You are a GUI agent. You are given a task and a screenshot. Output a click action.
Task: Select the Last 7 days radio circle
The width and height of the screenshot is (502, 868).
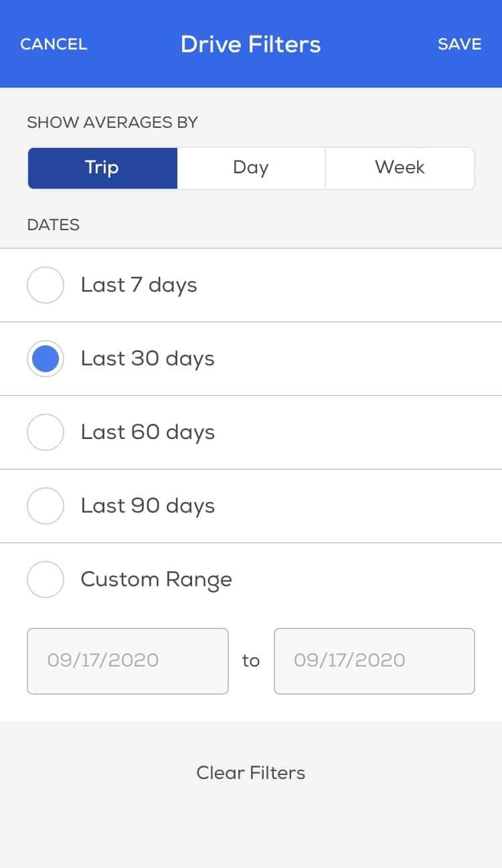point(46,285)
